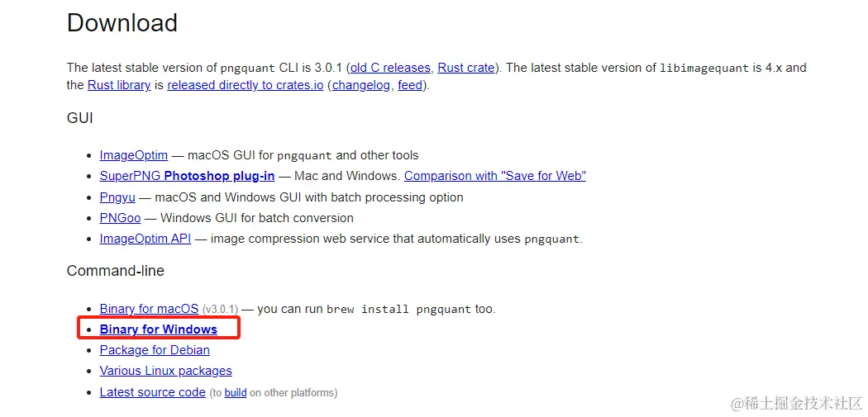868x417 pixels.
Task: Open SuperPNG Photoshop plug-in link
Action: pyautogui.click(x=187, y=176)
